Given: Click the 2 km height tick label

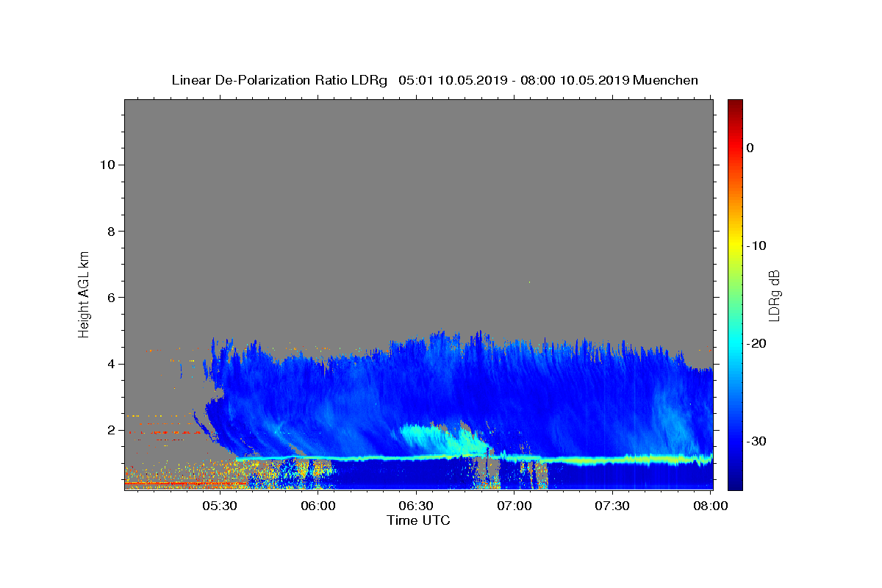Looking at the screenshot, I should click(x=113, y=430).
